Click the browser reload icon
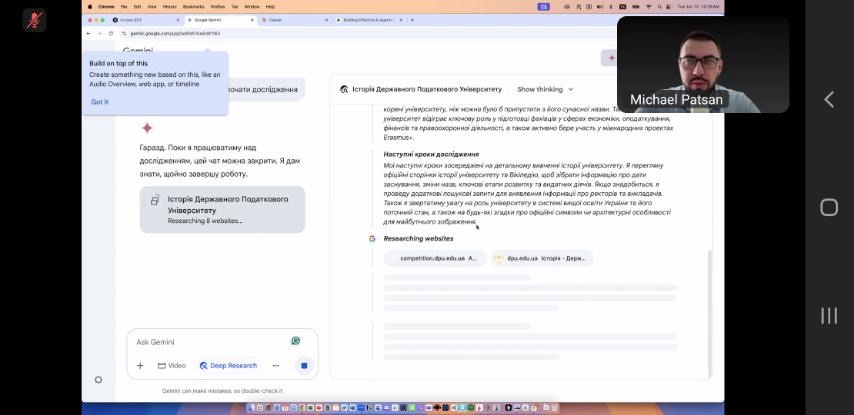This screenshot has height=415, width=854. point(110,33)
